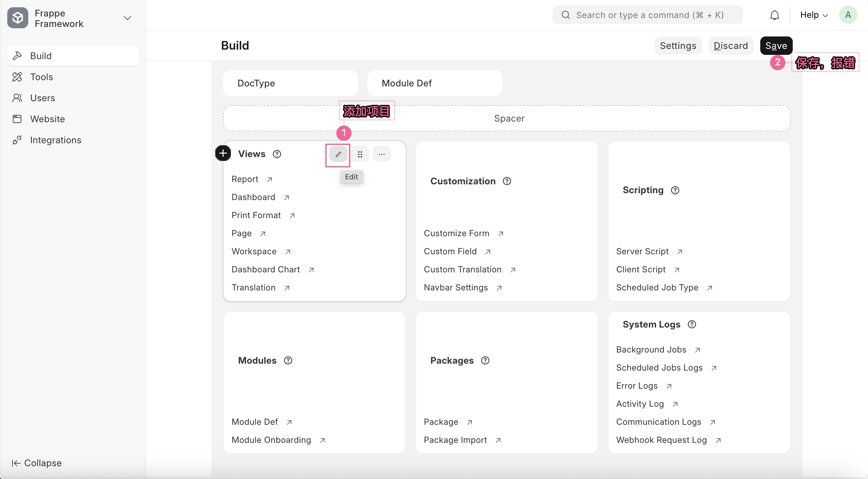This screenshot has height=479, width=868.
Task: Select the Spacer block
Action: pos(507,118)
